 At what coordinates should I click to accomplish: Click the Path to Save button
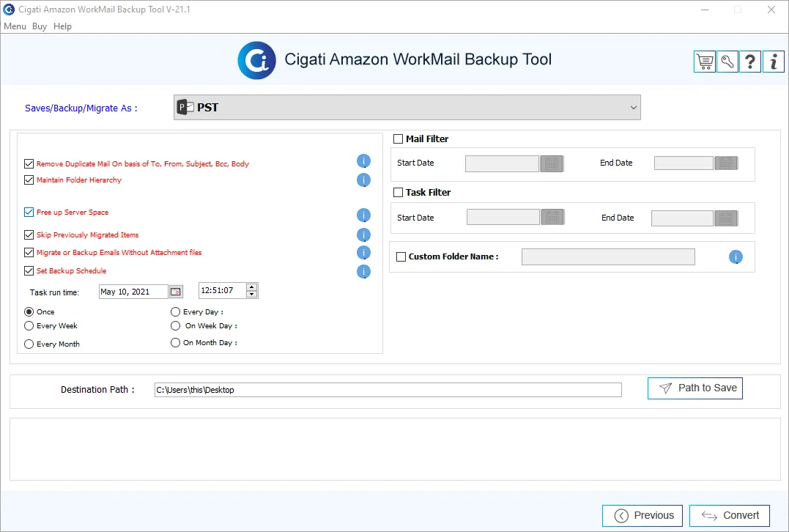695,388
